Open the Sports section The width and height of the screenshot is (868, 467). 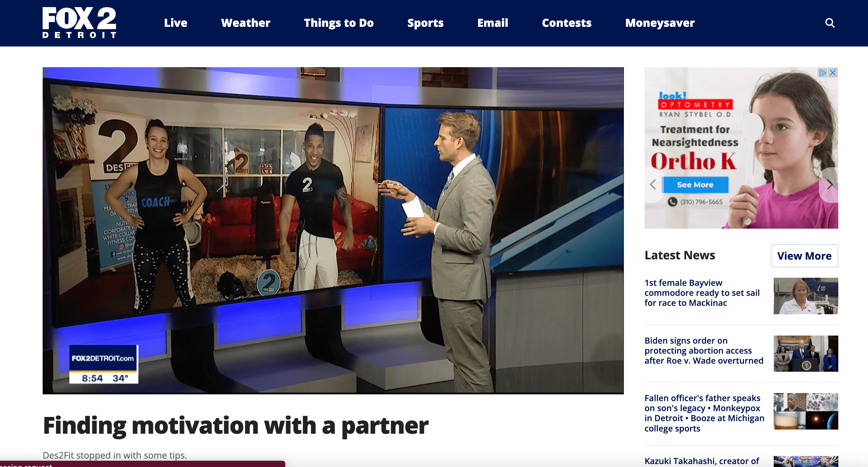(425, 23)
